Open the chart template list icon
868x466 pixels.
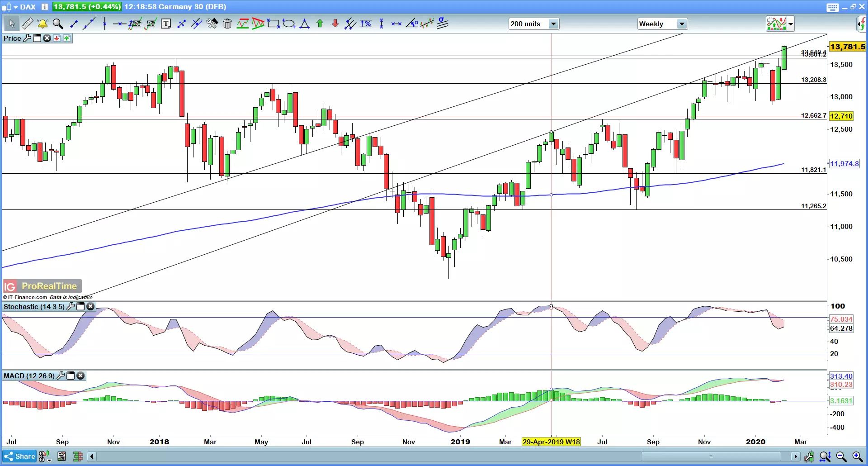point(62,456)
